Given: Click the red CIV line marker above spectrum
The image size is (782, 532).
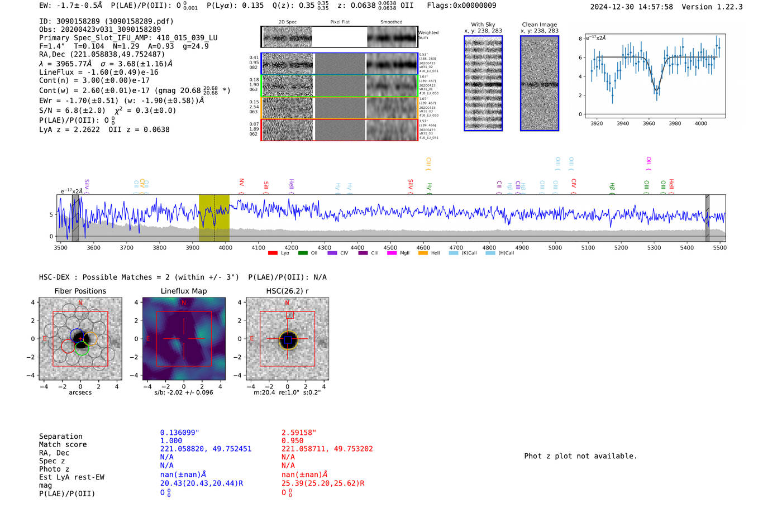Looking at the screenshot, I should 574,184.
